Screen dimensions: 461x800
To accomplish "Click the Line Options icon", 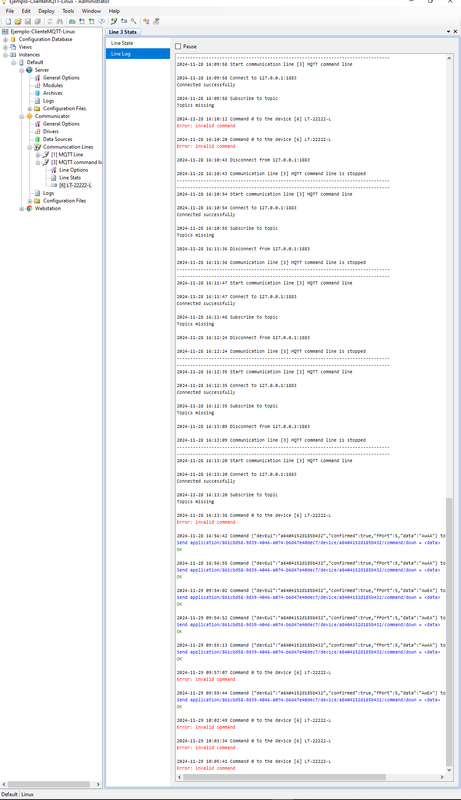I will point(54,170).
